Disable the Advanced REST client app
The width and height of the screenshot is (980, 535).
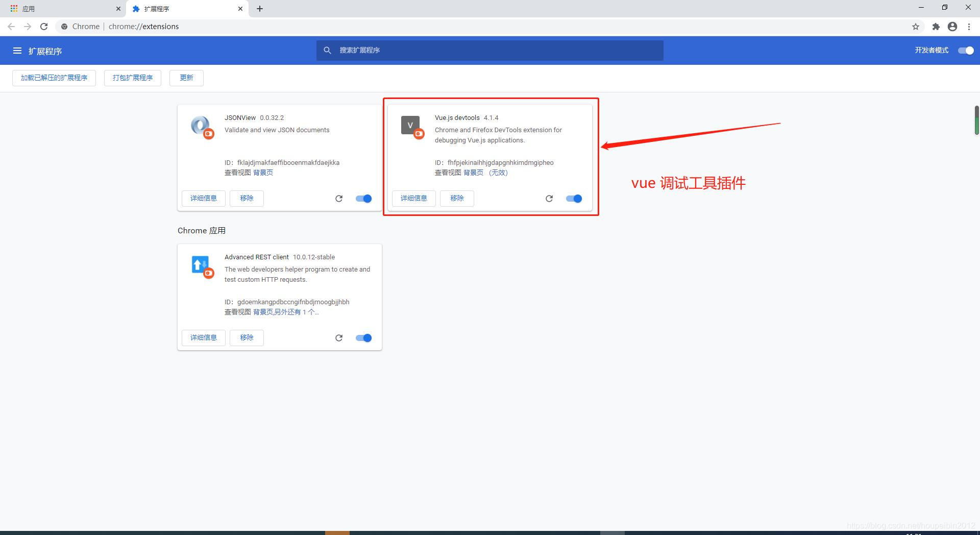point(364,338)
